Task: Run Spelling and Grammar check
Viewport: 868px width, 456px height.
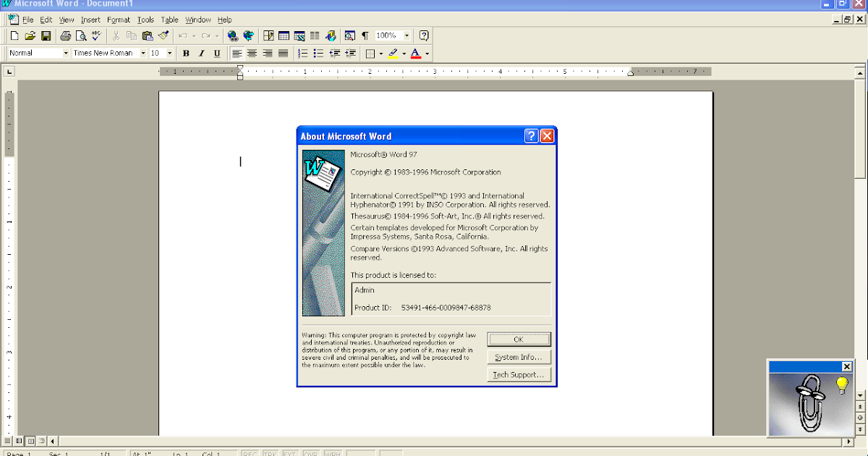Action: [x=95, y=35]
